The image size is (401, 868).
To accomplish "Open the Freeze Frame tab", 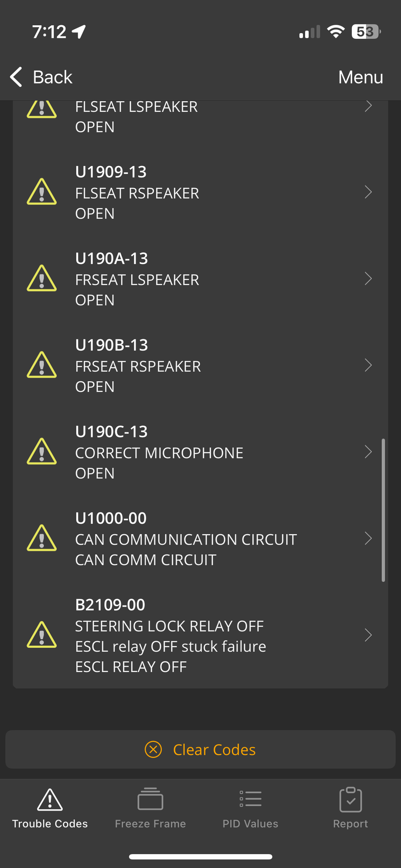I will (150, 808).
